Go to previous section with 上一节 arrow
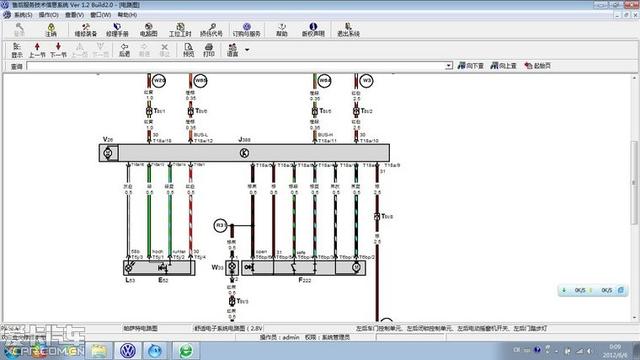 tap(37, 50)
